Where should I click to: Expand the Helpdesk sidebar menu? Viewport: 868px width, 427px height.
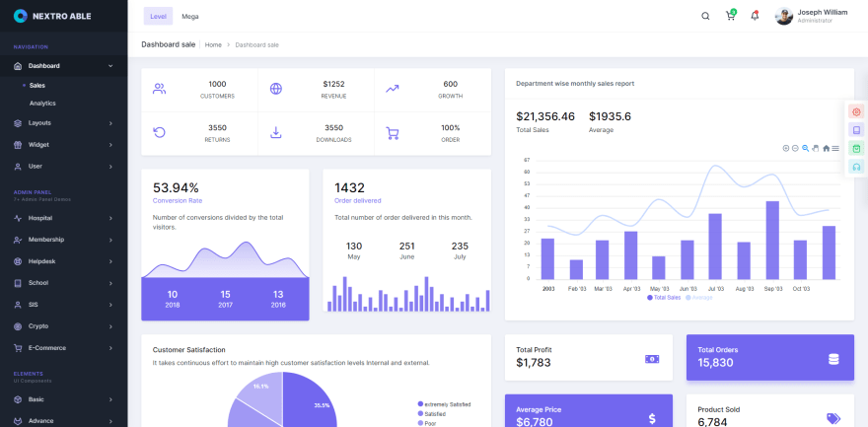(64, 261)
